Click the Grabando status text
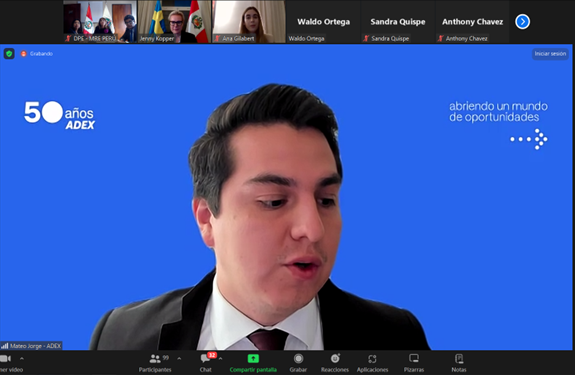Screen dimensions: 575x375 tap(41, 54)
